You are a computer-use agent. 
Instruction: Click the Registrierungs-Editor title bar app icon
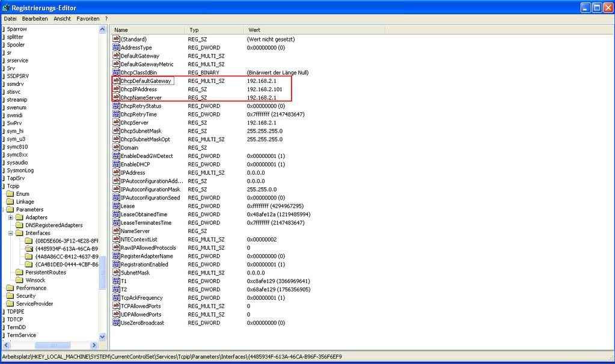6,8
